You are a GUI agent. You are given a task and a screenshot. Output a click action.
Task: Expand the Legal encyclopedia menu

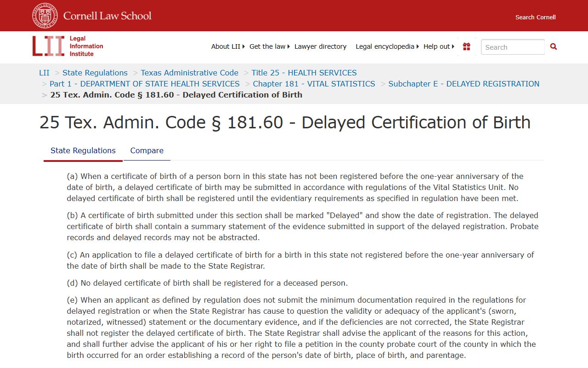[x=387, y=46]
